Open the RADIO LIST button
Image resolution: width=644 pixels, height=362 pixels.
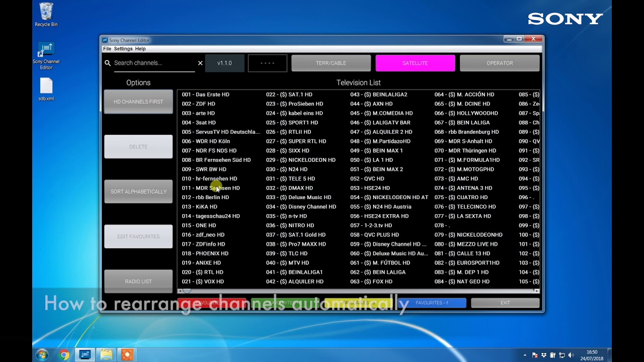[138, 282]
